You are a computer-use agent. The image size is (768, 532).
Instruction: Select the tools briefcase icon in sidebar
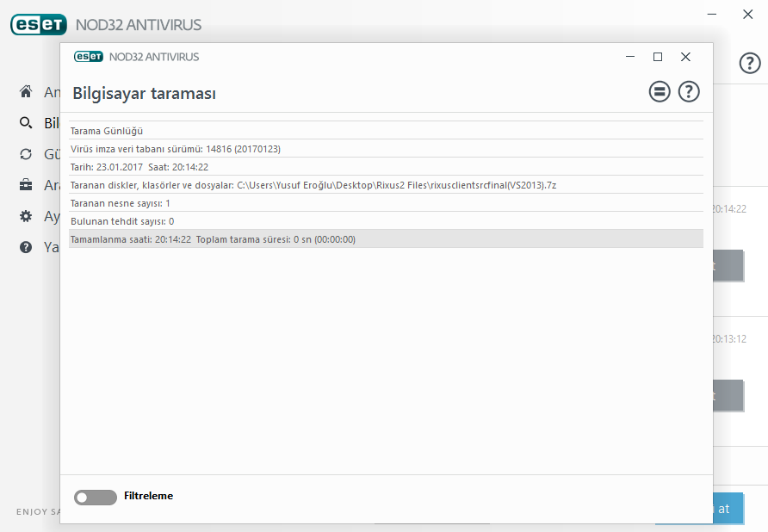(26, 185)
